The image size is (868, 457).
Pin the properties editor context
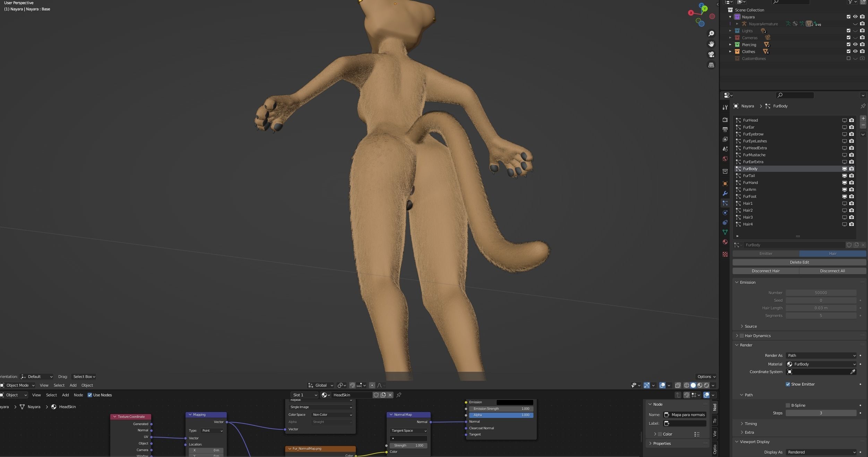863,106
